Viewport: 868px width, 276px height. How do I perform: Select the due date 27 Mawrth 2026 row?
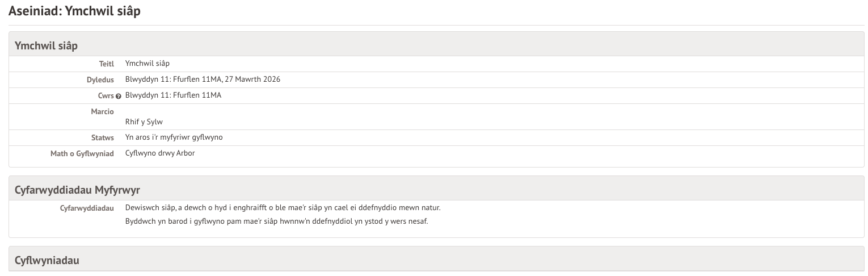(x=203, y=79)
